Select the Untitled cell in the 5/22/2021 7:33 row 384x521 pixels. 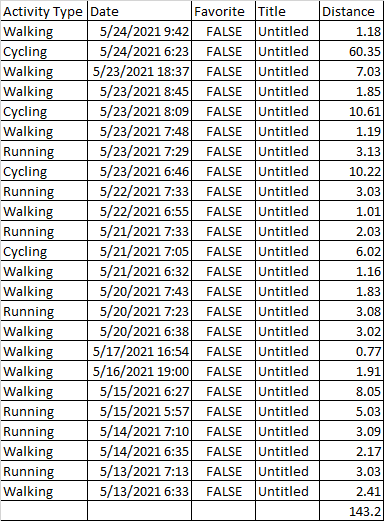(x=287, y=191)
